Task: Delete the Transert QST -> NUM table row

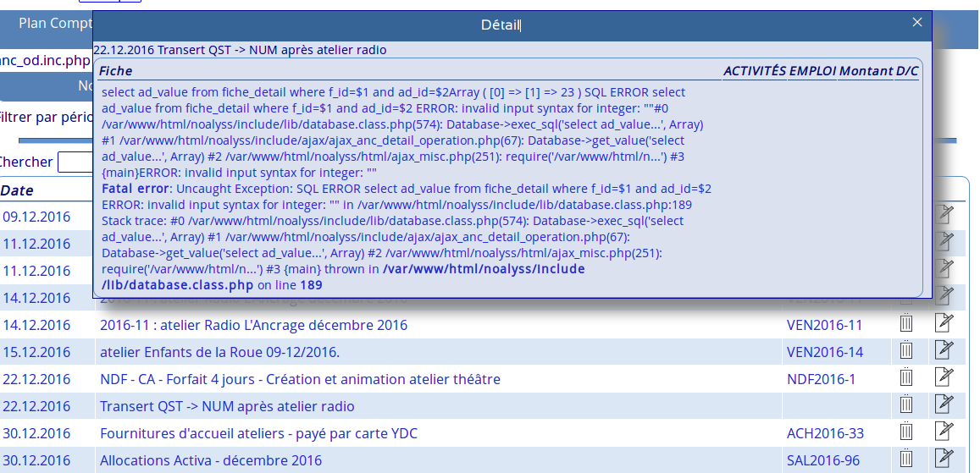Action: point(905,405)
